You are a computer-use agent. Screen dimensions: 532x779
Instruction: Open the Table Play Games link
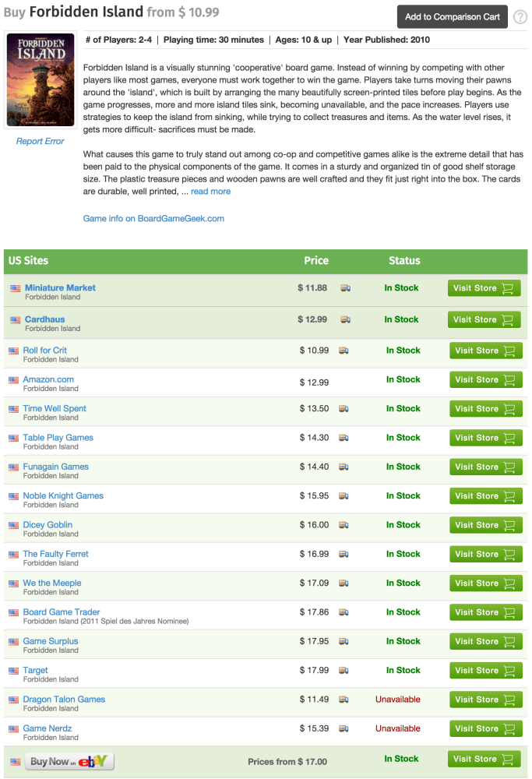(x=58, y=438)
